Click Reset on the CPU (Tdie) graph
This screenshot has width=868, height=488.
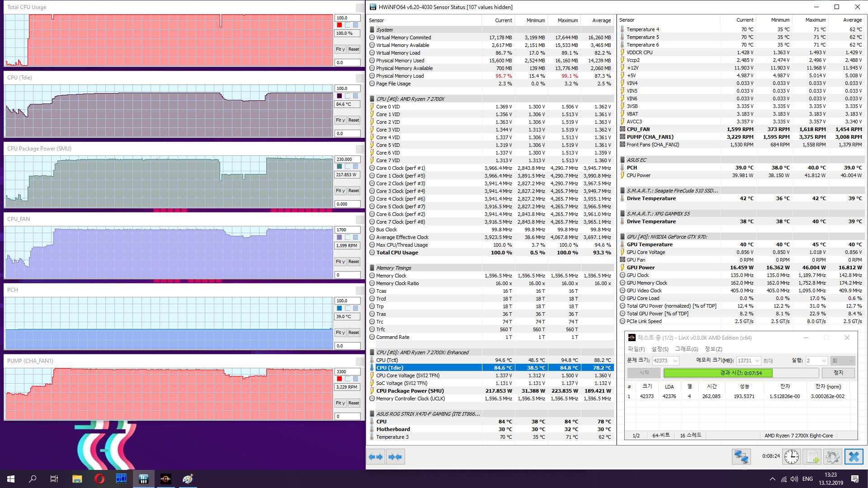(x=354, y=120)
